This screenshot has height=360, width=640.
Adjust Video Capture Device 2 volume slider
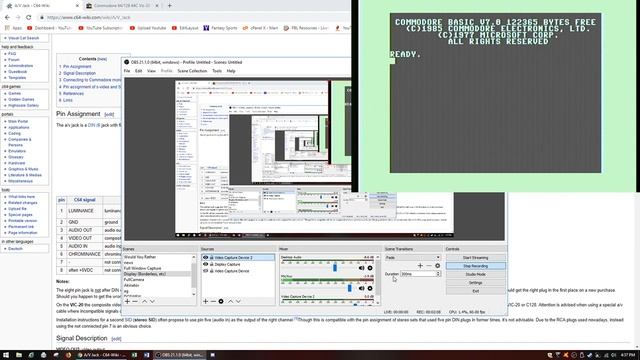point(355,304)
